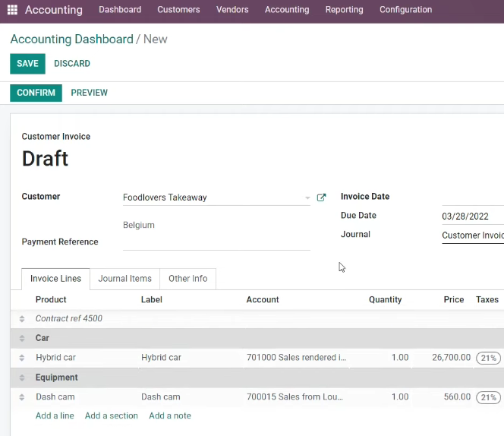Open the Accounting menu in the top bar

pos(287,10)
